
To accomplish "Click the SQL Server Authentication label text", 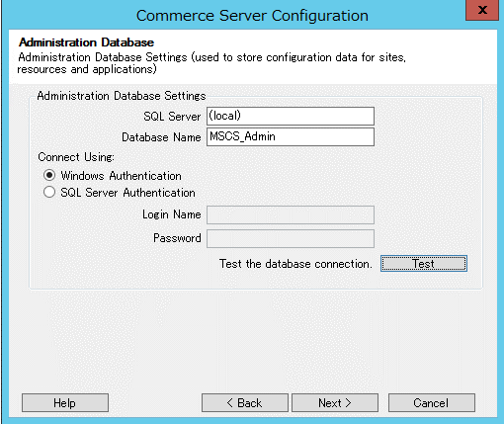I will [x=127, y=193].
